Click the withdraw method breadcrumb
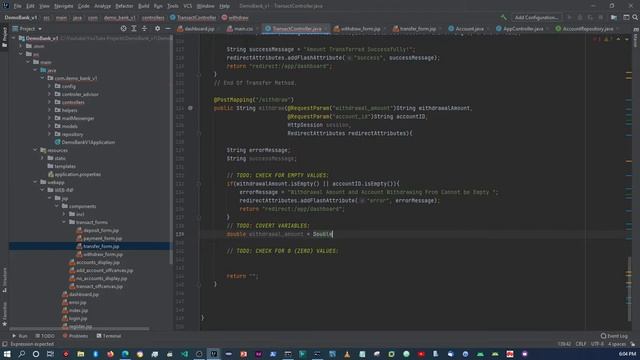The height and width of the screenshot is (360, 640). (x=235, y=18)
